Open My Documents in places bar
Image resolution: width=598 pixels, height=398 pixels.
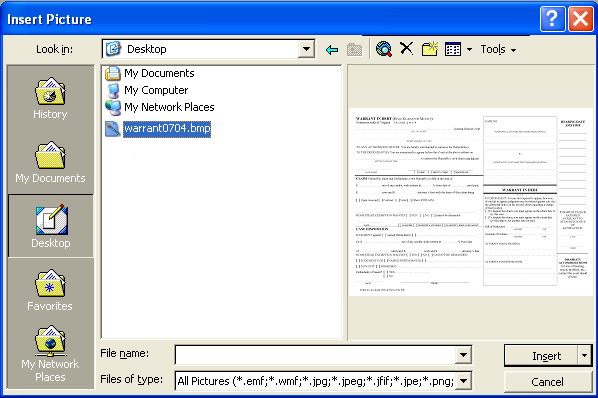click(50, 162)
